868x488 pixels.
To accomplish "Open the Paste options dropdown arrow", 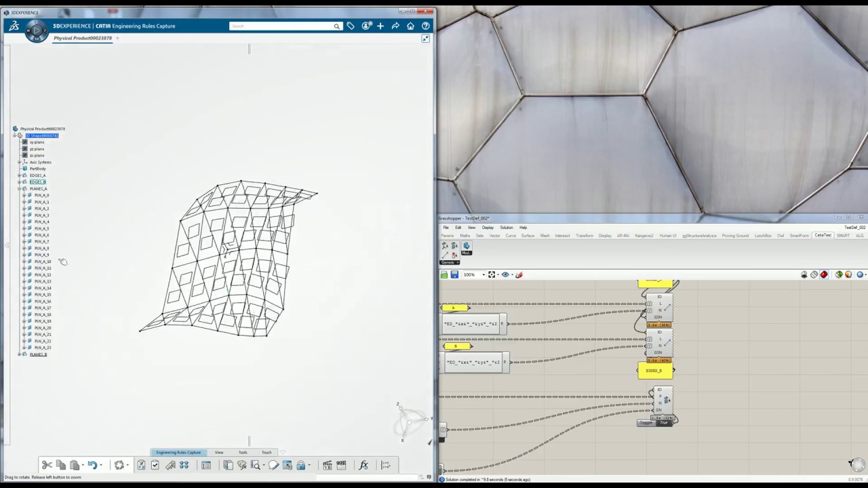I will pyautogui.click(x=83, y=465).
